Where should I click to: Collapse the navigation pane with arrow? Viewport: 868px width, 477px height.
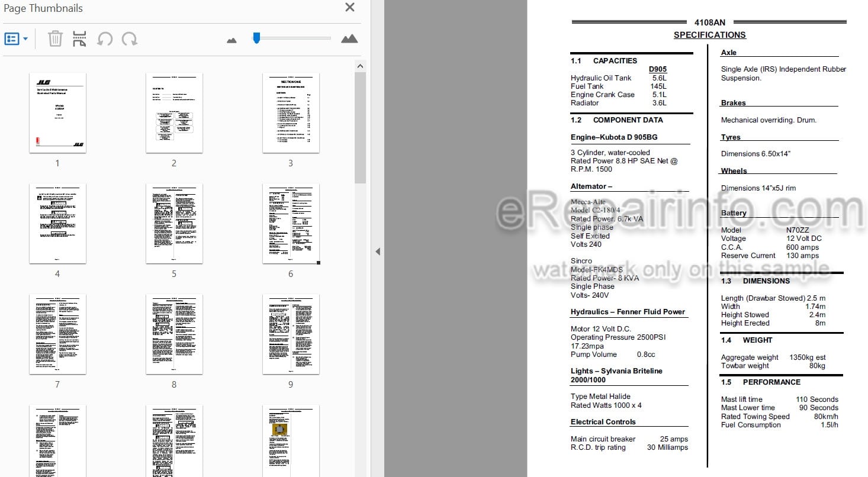click(x=378, y=252)
